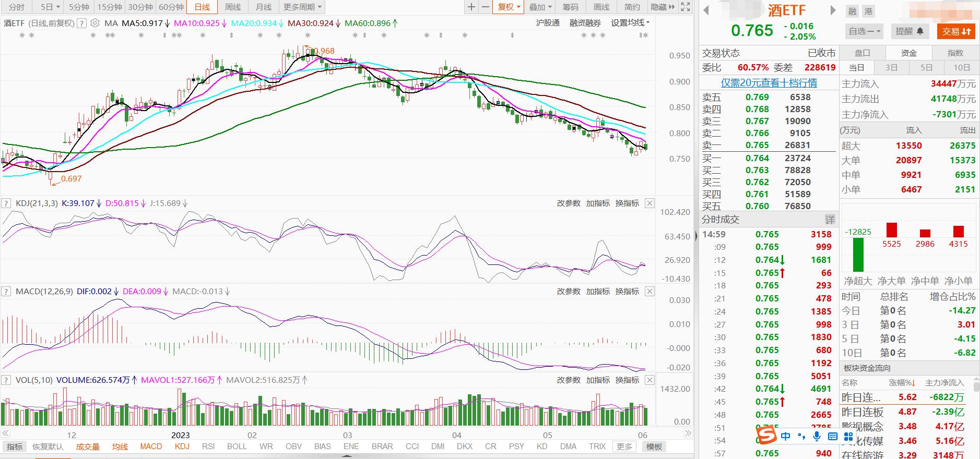
Task: Click the fullscreen expand icon
Action: [686, 7]
